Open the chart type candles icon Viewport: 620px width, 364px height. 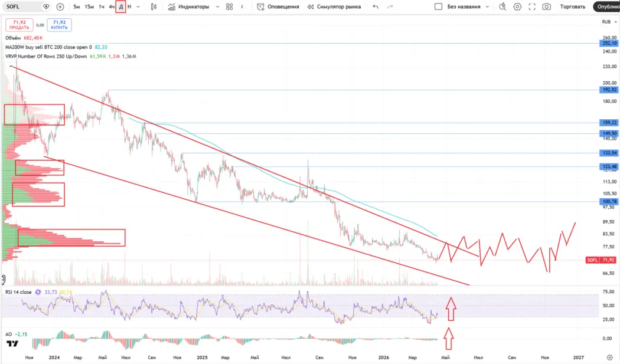[154, 7]
